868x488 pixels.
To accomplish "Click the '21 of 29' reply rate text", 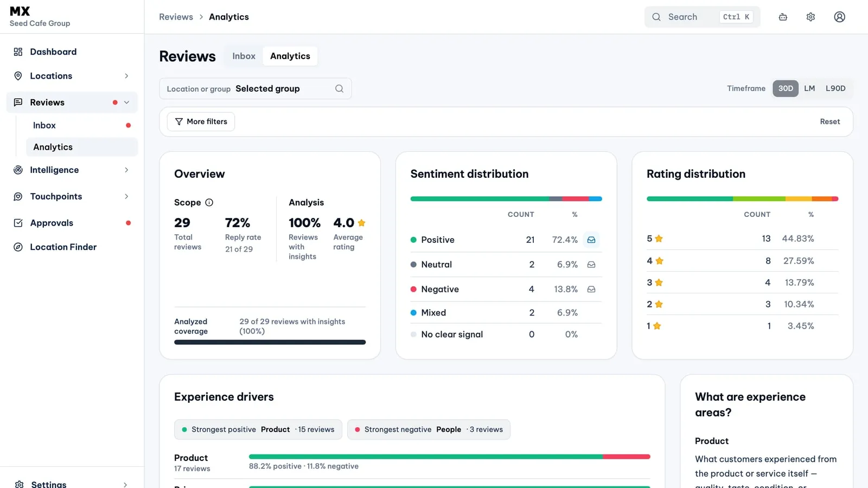I will [x=239, y=249].
